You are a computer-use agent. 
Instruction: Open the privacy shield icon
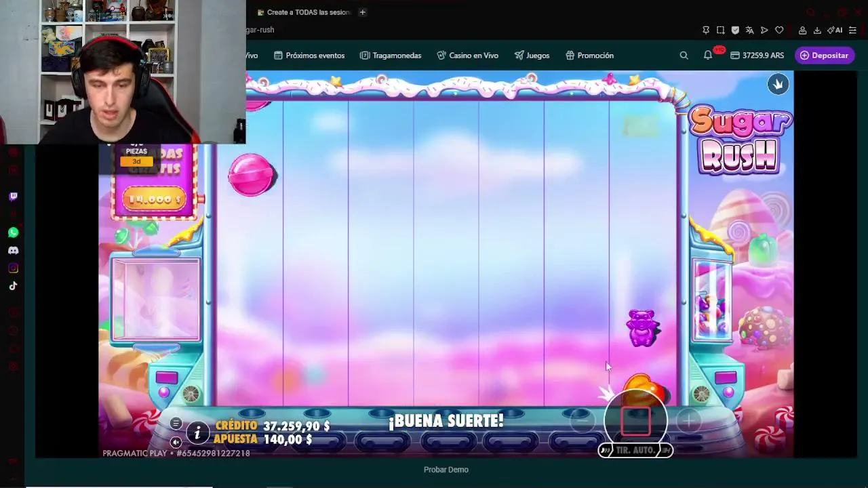pyautogui.click(x=735, y=30)
